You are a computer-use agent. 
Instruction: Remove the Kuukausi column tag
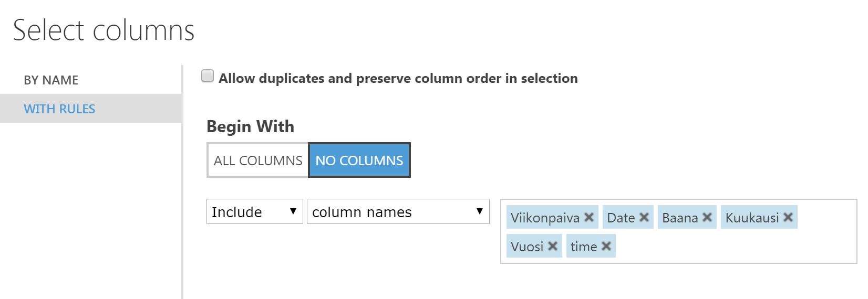click(788, 217)
